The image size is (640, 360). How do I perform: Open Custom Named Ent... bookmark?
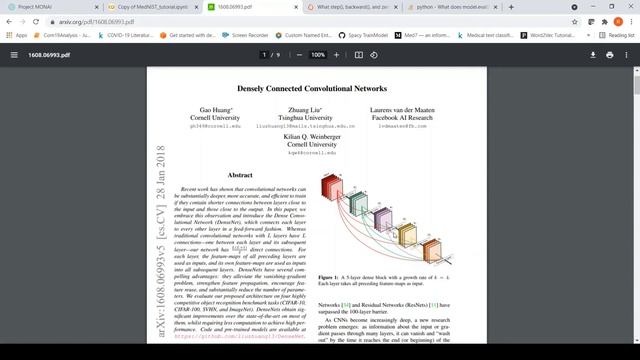(x=304, y=36)
